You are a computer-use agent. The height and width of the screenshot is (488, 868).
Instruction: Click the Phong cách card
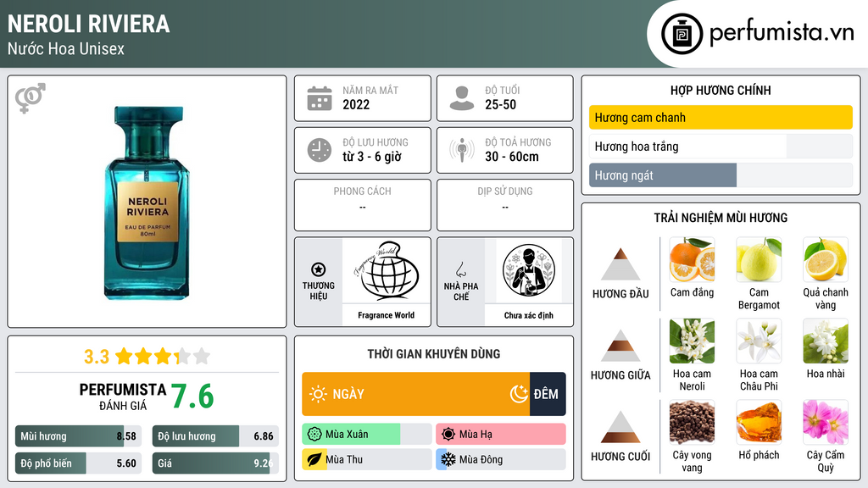click(x=363, y=205)
